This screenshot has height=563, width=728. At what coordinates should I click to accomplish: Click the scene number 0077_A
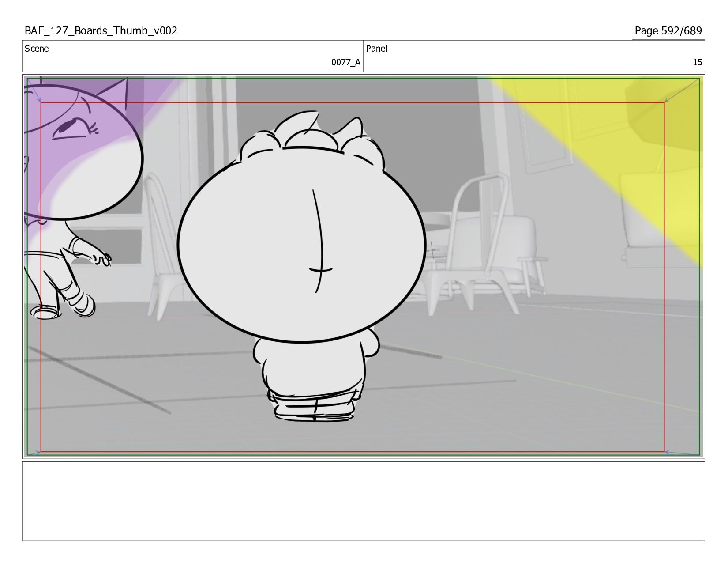tap(346, 62)
